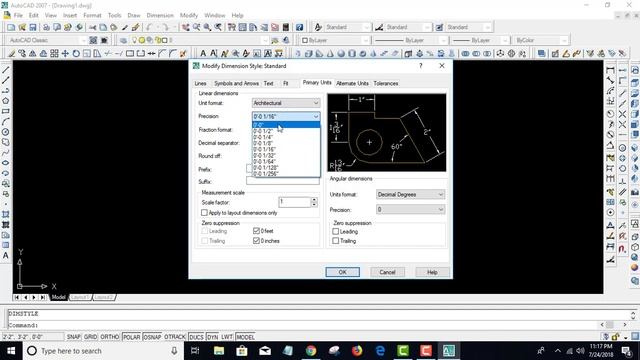Uncheck the 0 feet zero suppression box
Screen dimensions: 640x360
pos(256,231)
